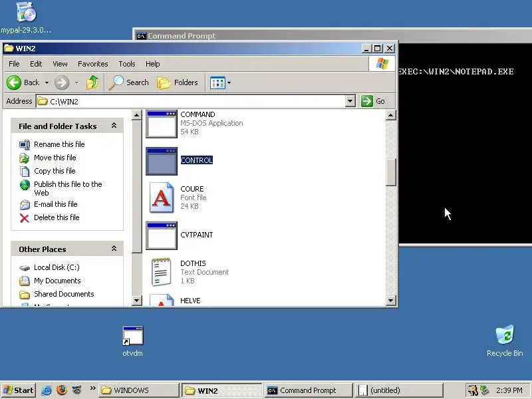
Task: Click the taskbar clock showing 2:39 PM
Action: click(509, 390)
